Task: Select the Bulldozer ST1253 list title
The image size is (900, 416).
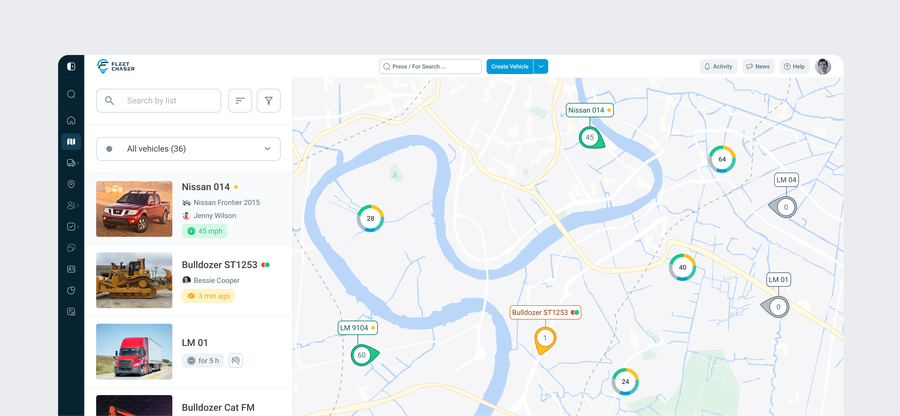Action: coord(219,265)
